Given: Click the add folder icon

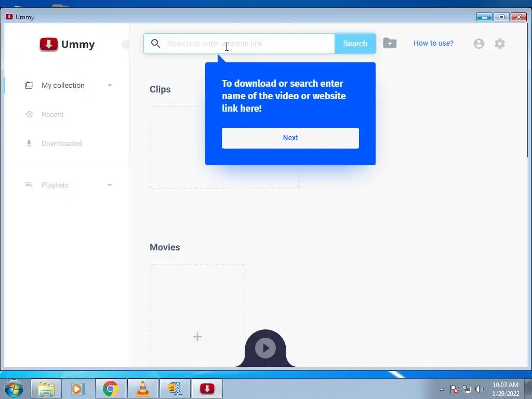Looking at the screenshot, I should [390, 43].
